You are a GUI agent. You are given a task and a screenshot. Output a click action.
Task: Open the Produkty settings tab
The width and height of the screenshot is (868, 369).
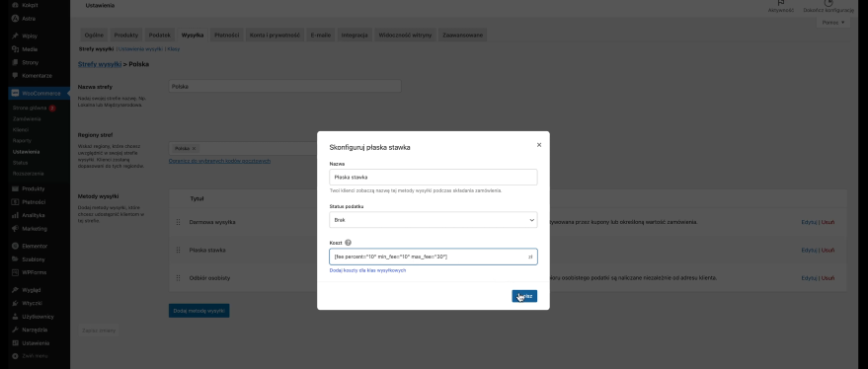[126, 35]
